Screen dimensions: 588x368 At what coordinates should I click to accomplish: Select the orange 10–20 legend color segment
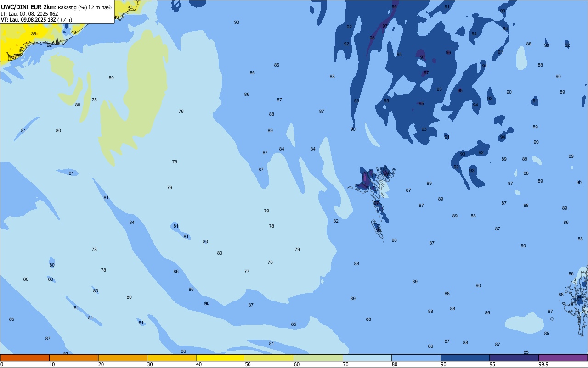[74, 357]
